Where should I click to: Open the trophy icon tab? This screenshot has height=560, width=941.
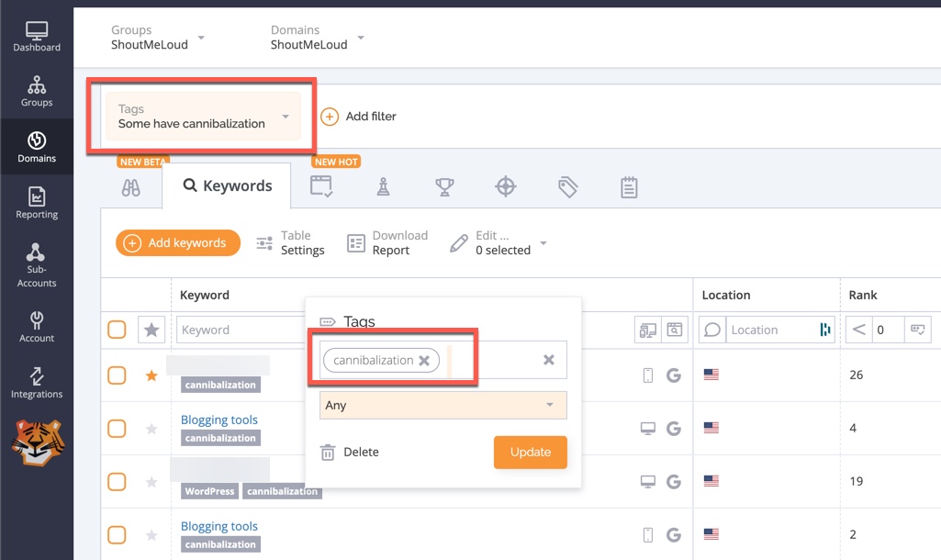pos(444,187)
